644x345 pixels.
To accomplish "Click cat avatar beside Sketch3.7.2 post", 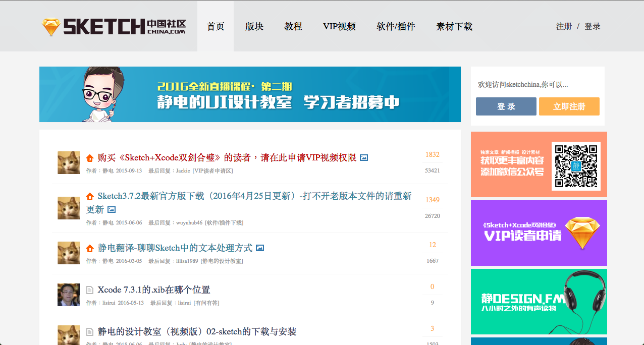I will [69, 208].
